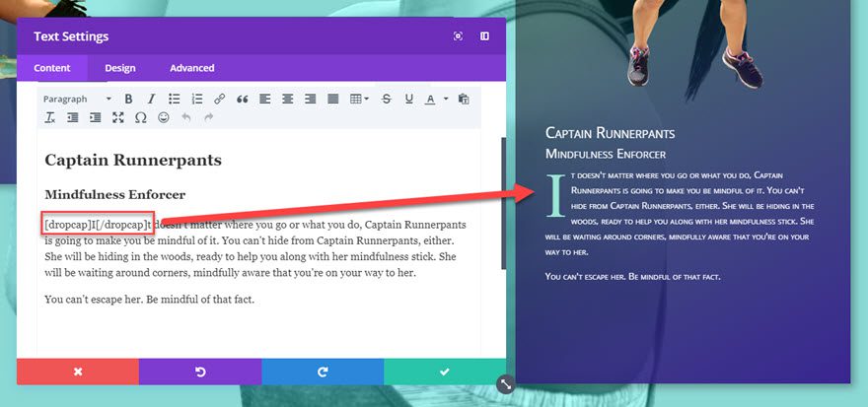Clear formatting from selection

(x=50, y=117)
